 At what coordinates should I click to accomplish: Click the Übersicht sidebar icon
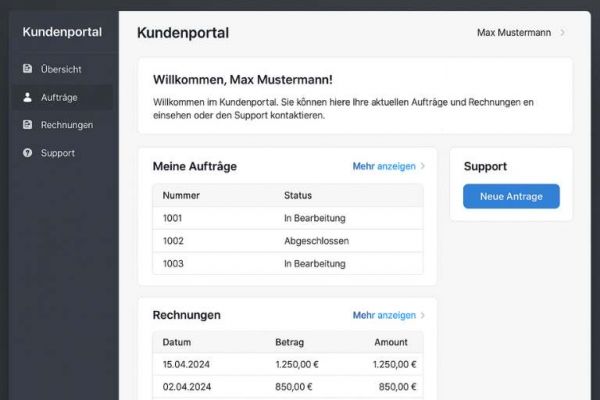tap(27, 69)
